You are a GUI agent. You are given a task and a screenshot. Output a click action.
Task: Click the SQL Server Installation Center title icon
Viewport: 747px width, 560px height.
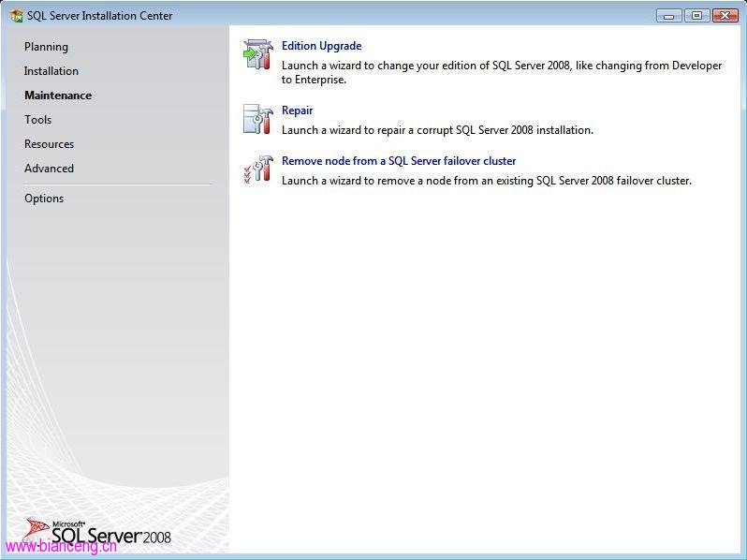16,16
